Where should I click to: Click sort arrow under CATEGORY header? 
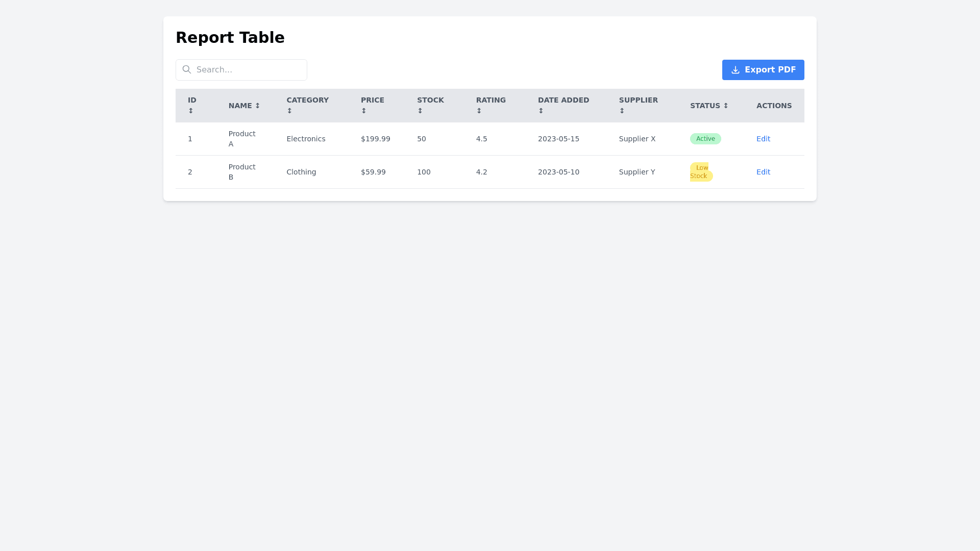tap(289, 111)
